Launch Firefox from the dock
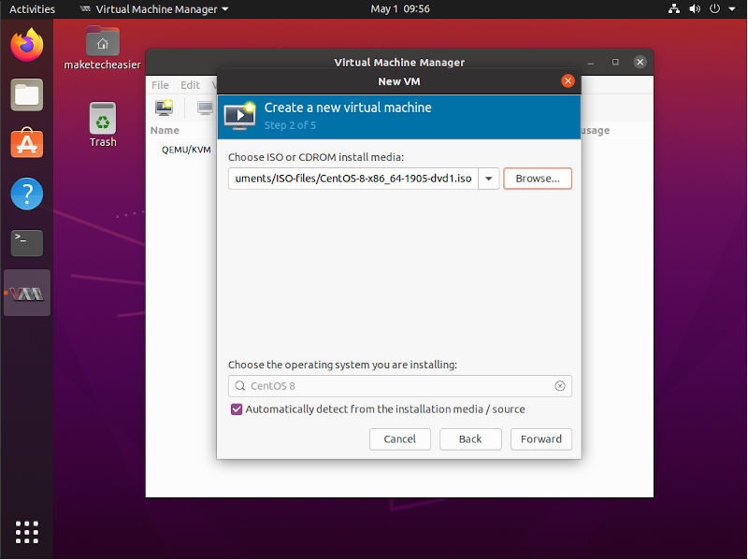 (x=26, y=44)
